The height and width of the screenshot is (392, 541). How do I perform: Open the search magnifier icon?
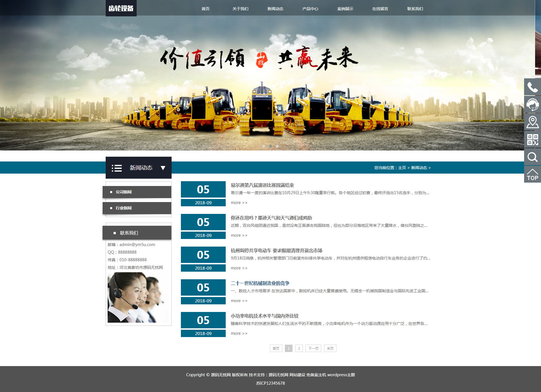[x=532, y=157]
